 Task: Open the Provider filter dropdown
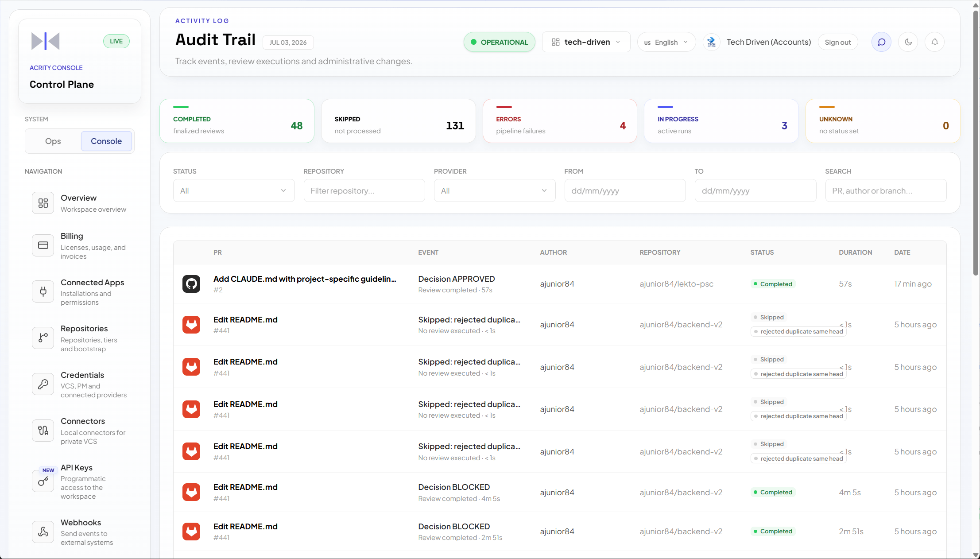point(495,190)
